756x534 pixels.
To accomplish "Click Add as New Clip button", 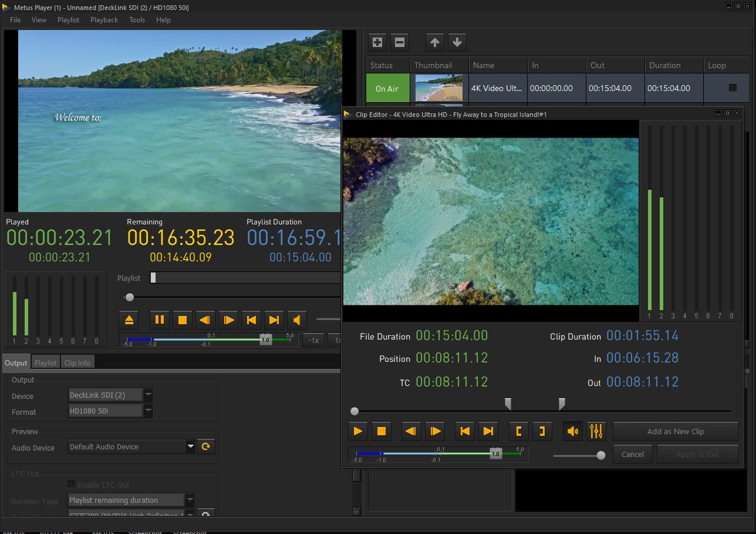I will point(676,431).
